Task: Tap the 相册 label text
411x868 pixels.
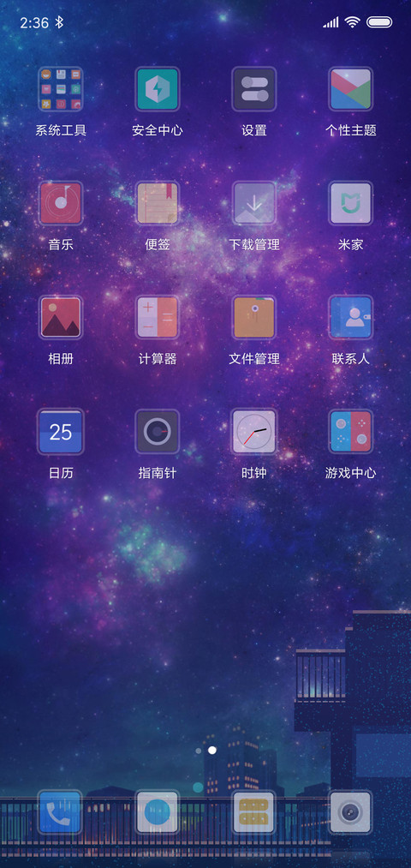Action: (x=61, y=359)
